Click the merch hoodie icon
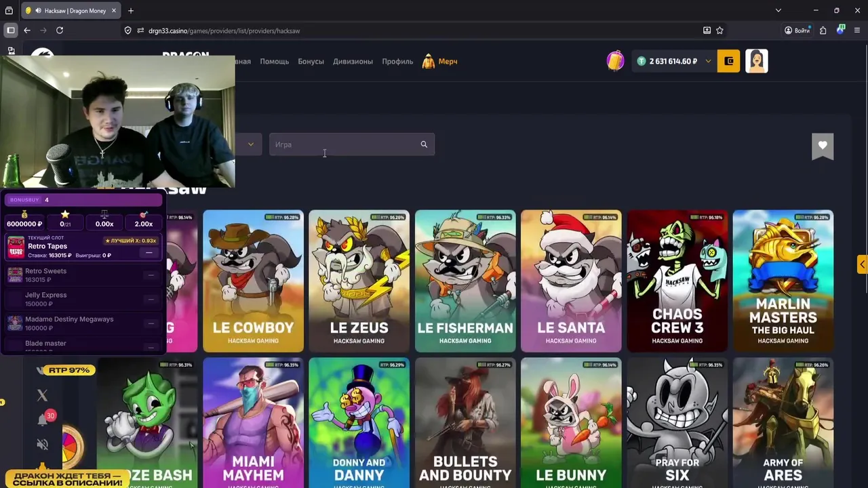This screenshot has width=868, height=488. (429, 61)
